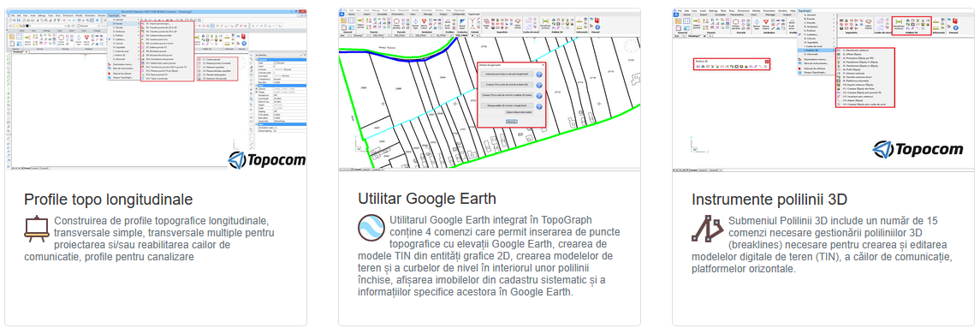Open the TopoGraph menu in the first screenshot

coord(114,15)
